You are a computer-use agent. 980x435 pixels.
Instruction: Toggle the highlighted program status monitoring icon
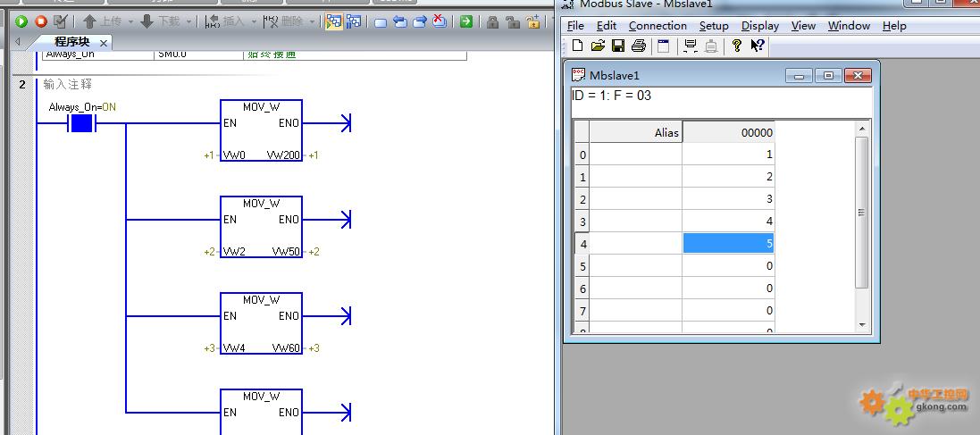coord(334,21)
